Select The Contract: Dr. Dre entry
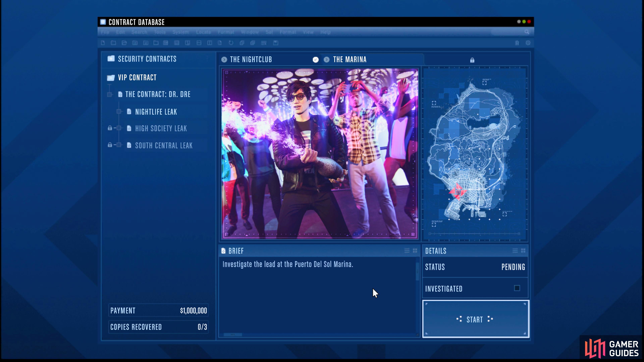 pos(162,94)
